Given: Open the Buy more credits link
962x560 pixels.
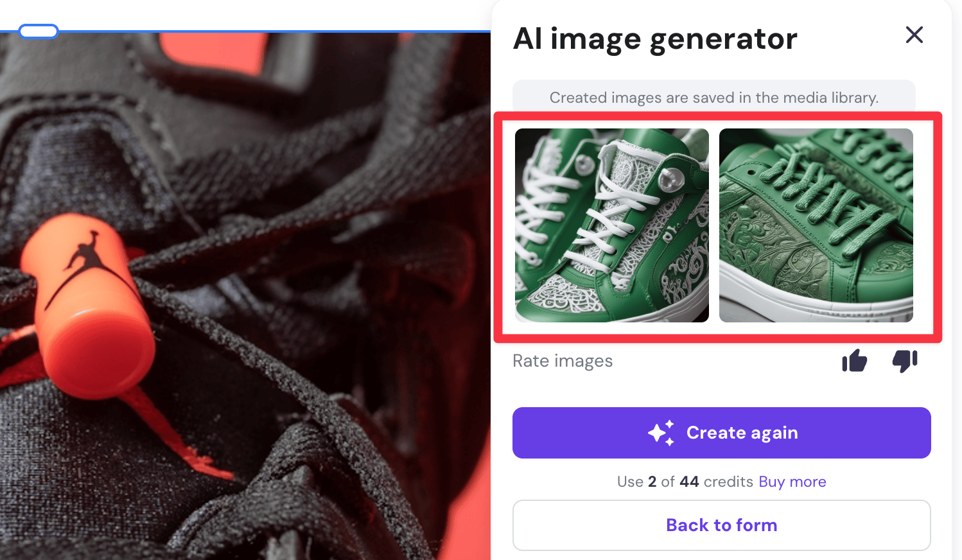Looking at the screenshot, I should tap(792, 481).
